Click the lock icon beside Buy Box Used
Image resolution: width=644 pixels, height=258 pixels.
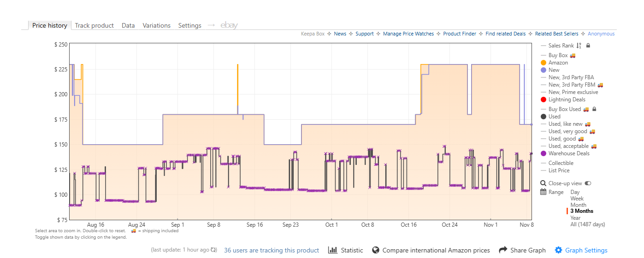click(x=594, y=109)
